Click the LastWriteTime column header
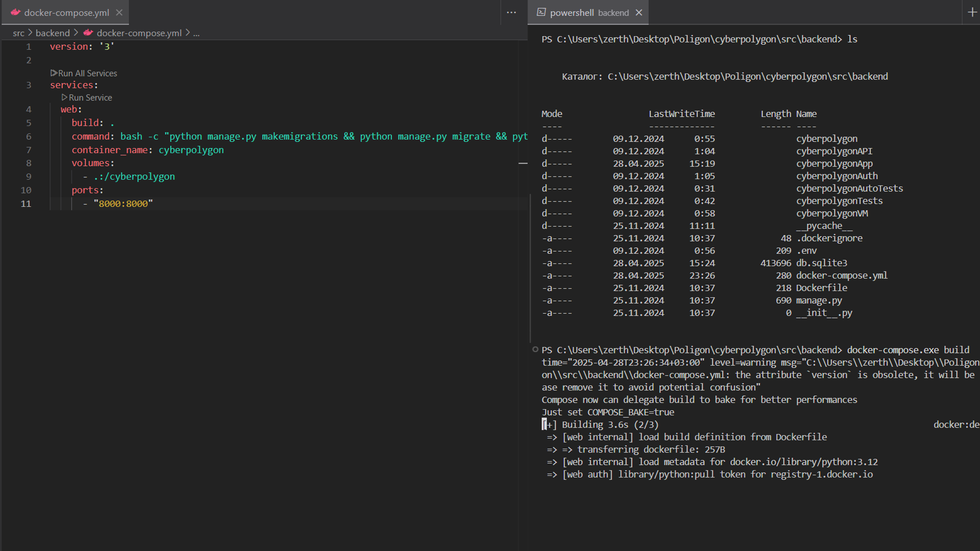980x551 pixels. [681, 114]
